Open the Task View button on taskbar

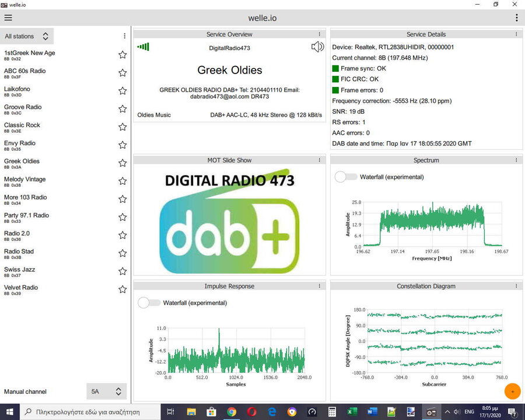(170, 412)
